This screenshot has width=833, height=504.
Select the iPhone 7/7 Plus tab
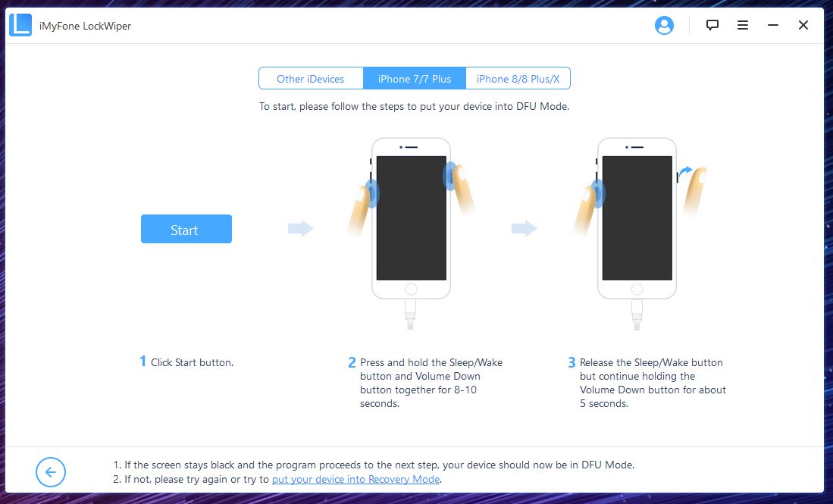click(415, 79)
